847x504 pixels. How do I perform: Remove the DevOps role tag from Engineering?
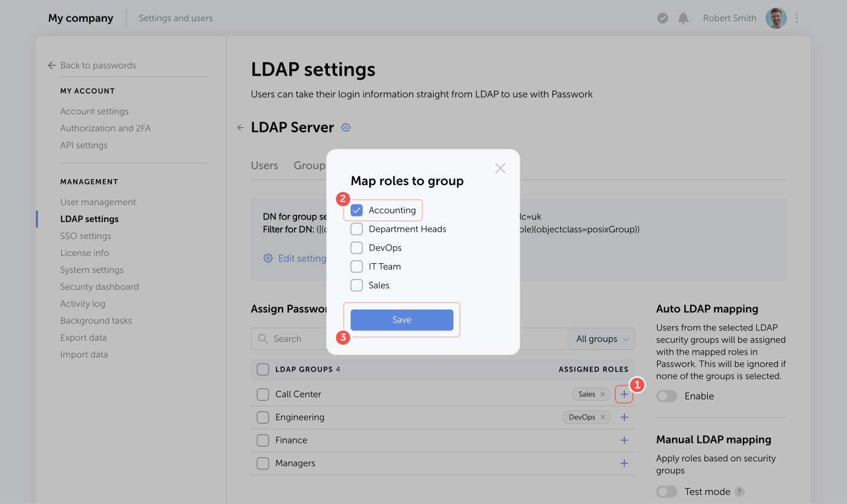603,417
